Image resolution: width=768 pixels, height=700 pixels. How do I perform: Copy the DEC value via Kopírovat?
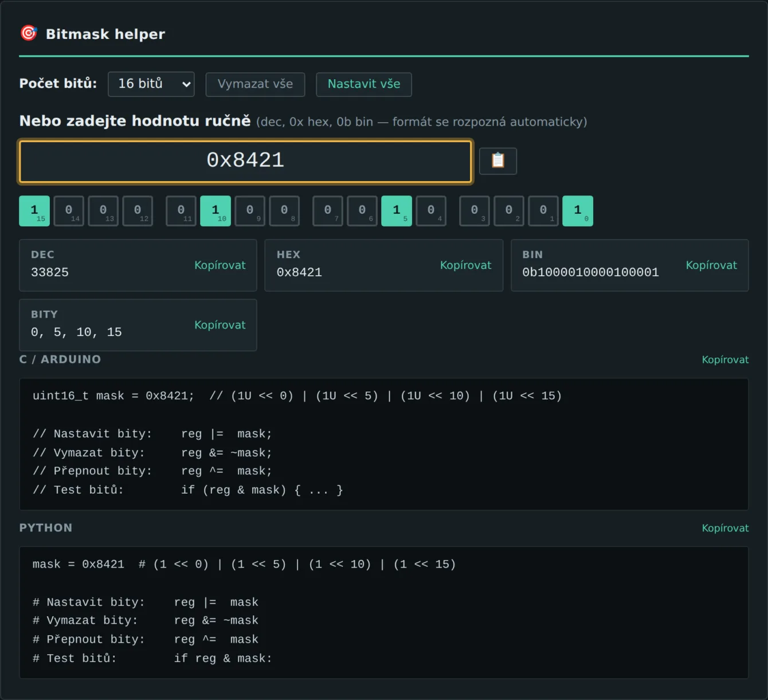tap(220, 265)
